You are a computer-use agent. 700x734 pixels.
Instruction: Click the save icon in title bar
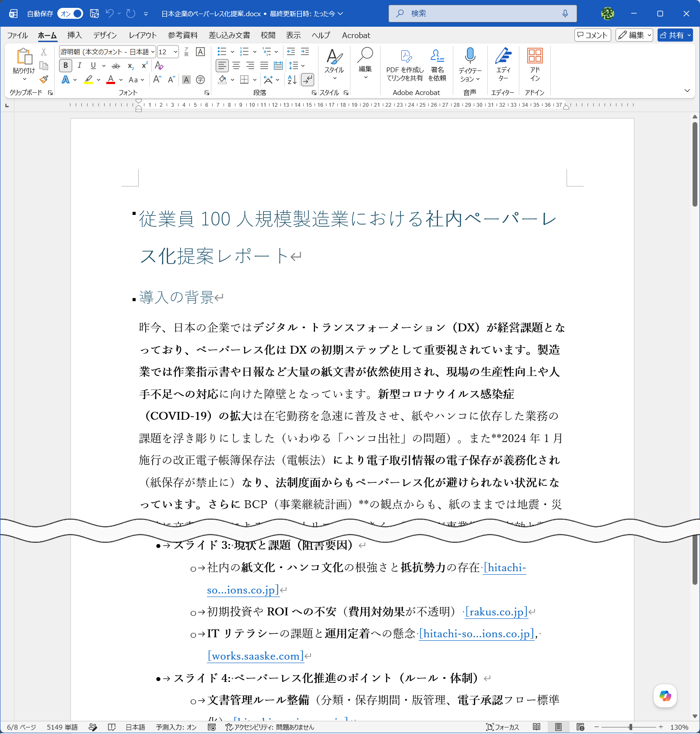[x=94, y=14]
